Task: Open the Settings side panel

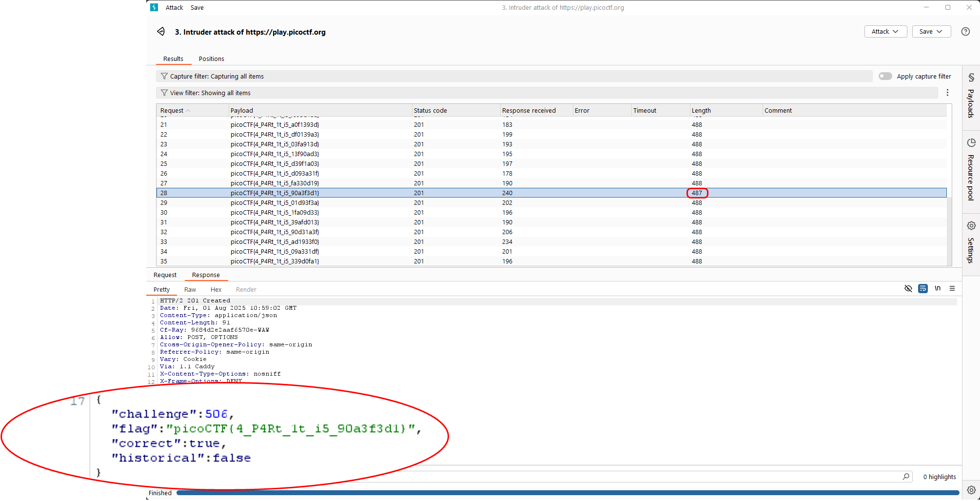Action: (971, 242)
